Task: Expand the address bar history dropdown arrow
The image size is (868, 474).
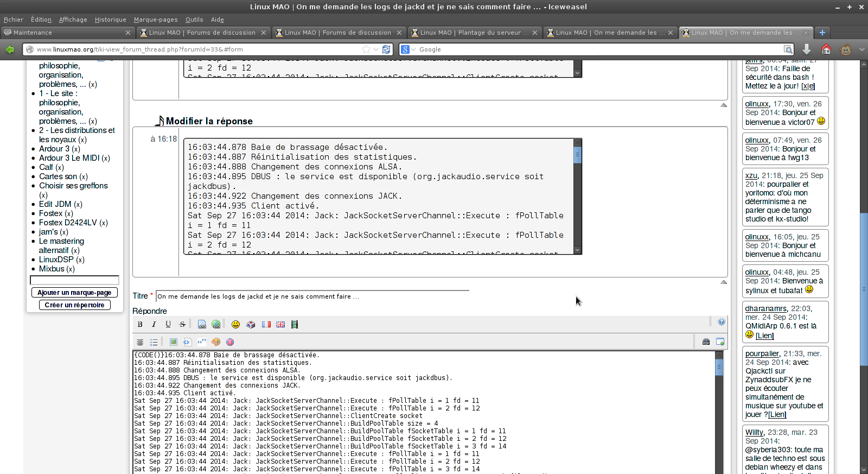Action: click(376, 49)
